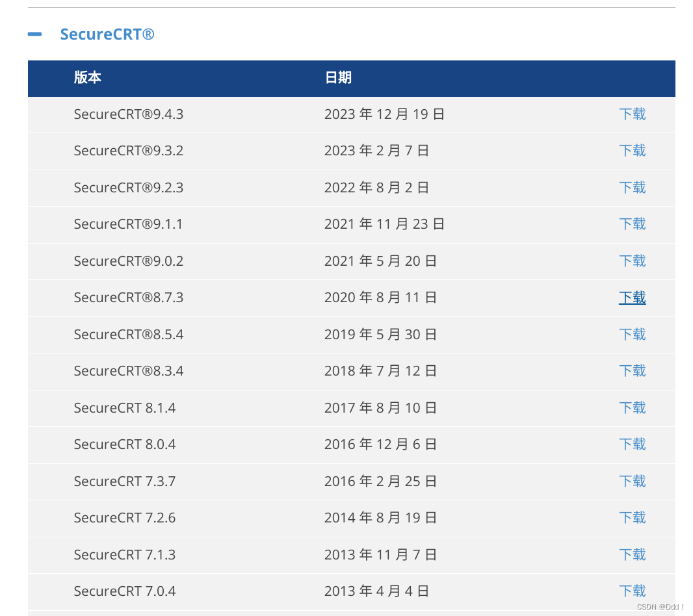
Task: Open the SecureCRT® heading link
Action: click(x=107, y=34)
